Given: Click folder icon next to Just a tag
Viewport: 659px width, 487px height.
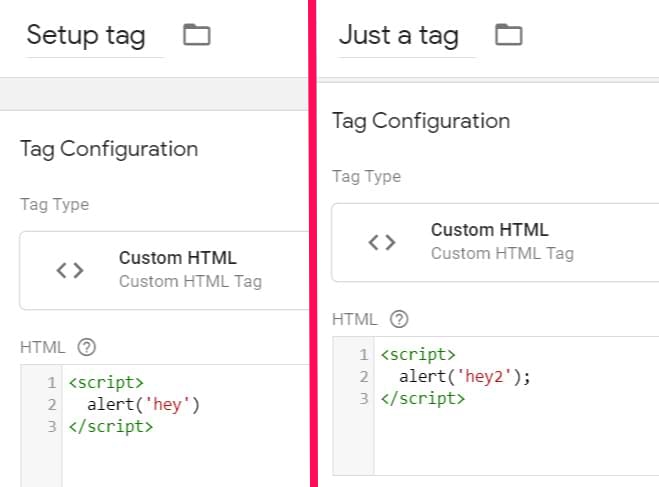Looking at the screenshot, I should point(509,36).
